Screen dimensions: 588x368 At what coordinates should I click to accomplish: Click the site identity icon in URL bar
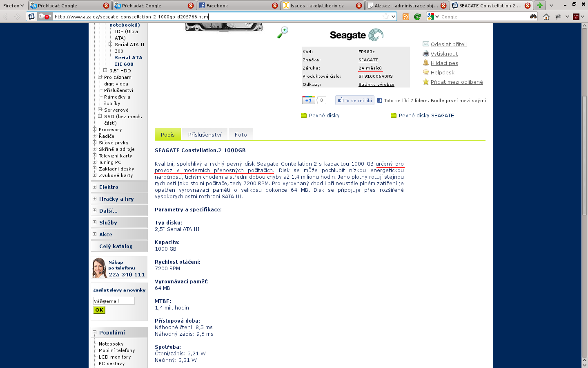[31, 16]
